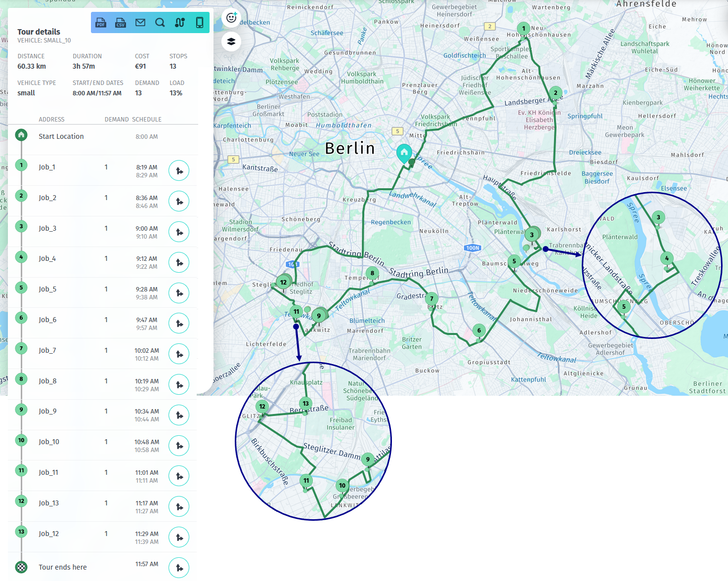Click the distance value 60.33 km

[32, 66]
